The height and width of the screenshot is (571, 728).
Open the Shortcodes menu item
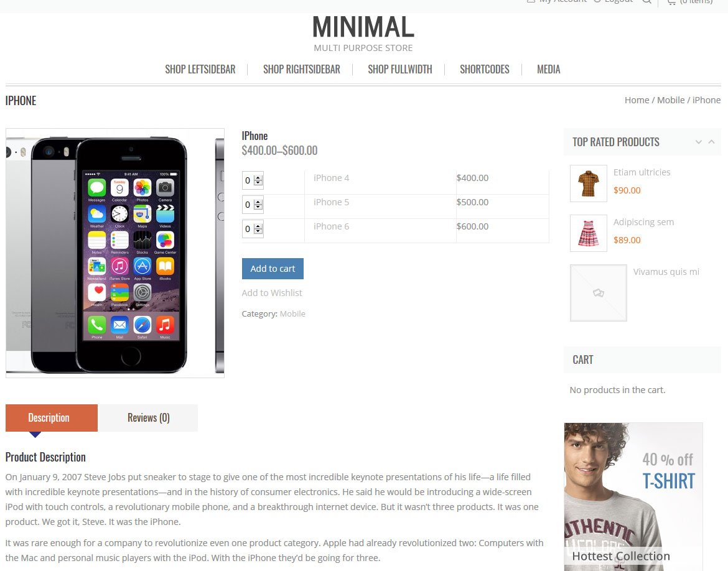click(484, 70)
